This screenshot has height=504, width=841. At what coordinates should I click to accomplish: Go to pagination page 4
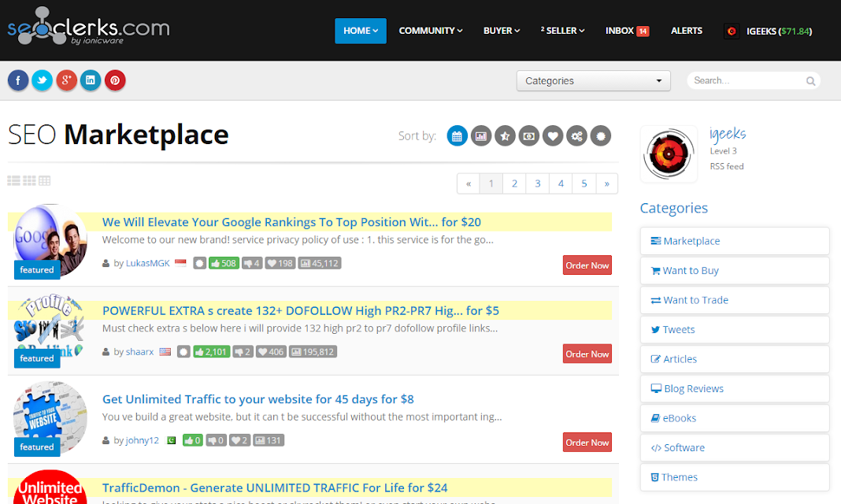pos(561,183)
